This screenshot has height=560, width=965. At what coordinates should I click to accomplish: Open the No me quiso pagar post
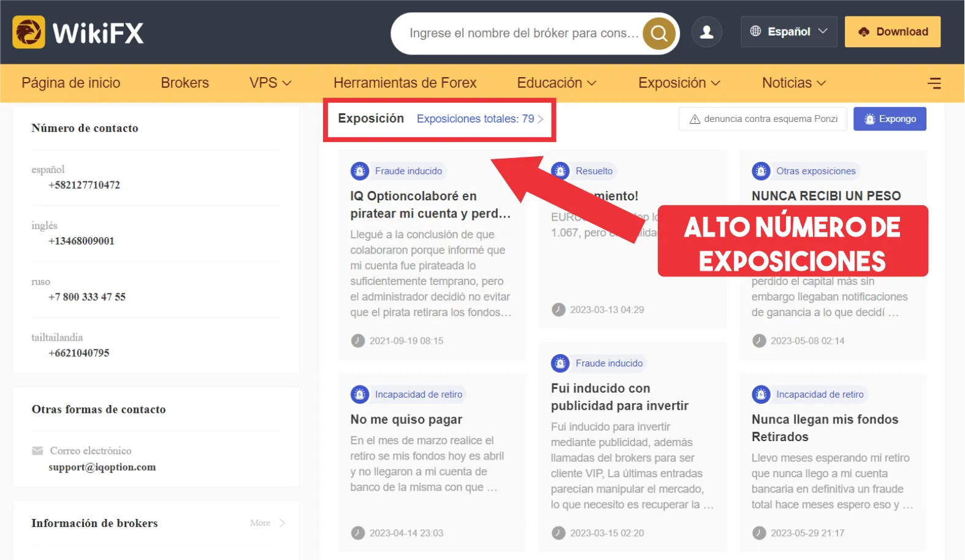(x=406, y=420)
